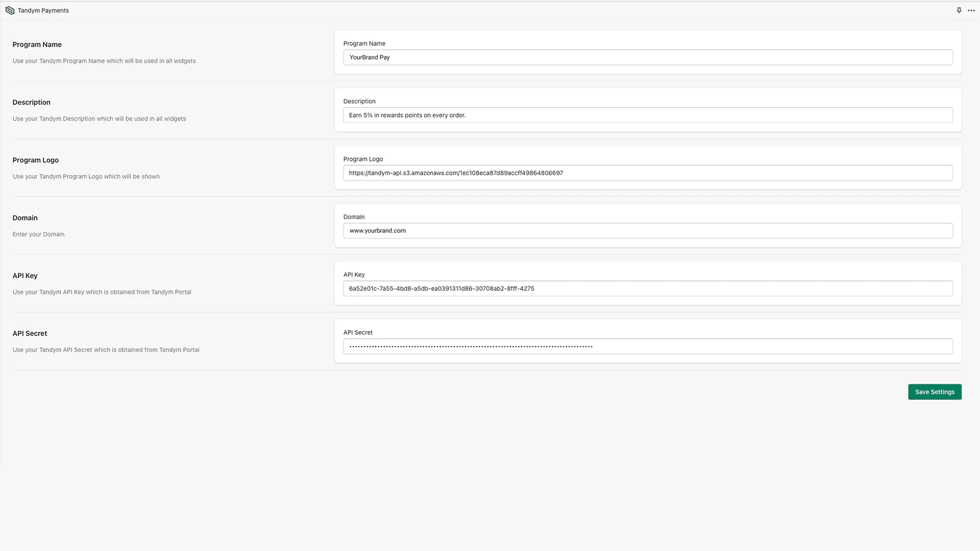Screen dimensions: 980x551
Task: Click help text 'Enter your Domain'
Action: [39, 234]
